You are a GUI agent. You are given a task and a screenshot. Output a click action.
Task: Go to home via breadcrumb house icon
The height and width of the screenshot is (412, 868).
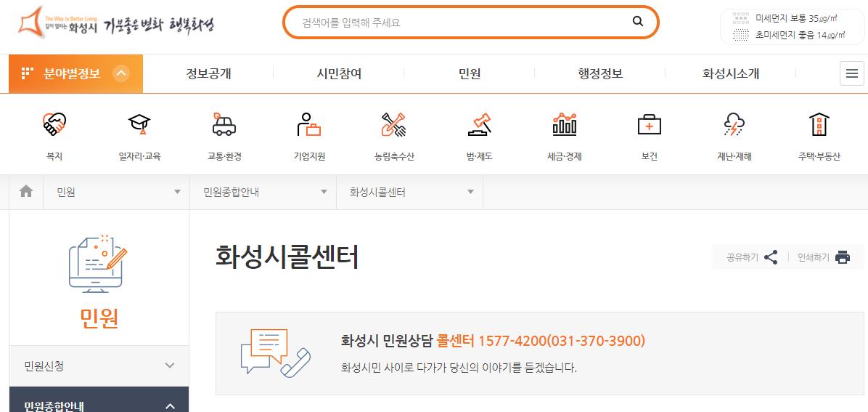(26, 192)
